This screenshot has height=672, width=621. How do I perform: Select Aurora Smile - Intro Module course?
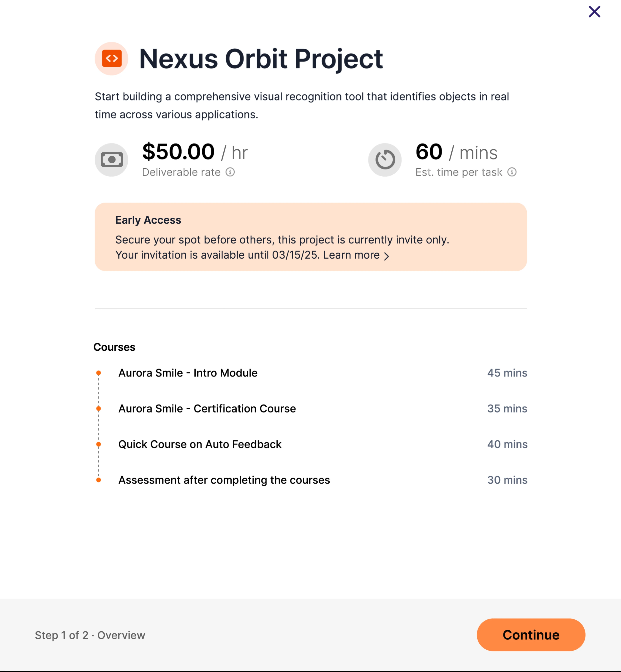tap(188, 373)
